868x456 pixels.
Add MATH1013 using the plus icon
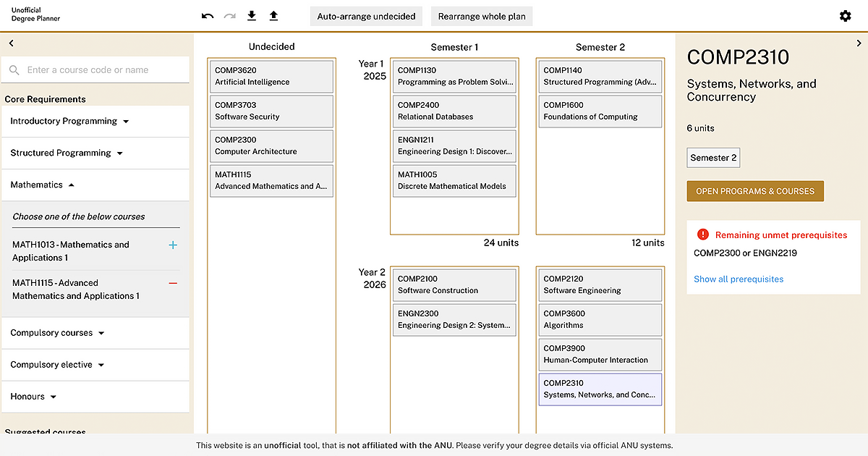pyautogui.click(x=173, y=245)
